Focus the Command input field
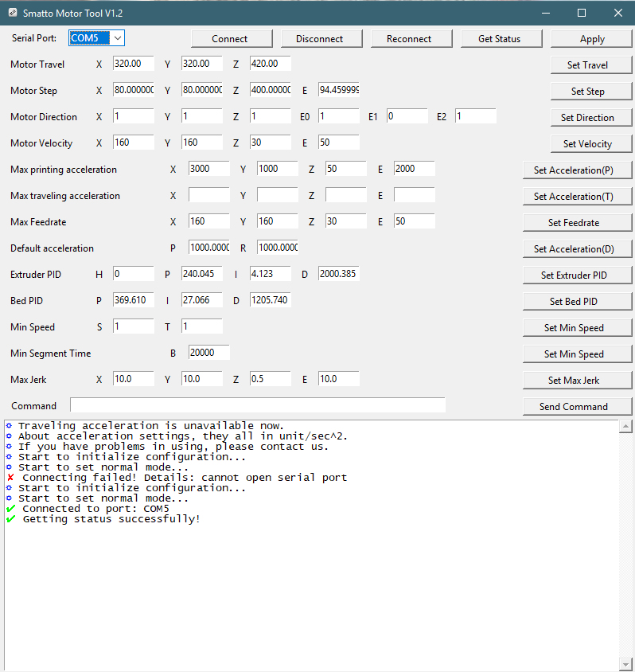Screen dimensions: 635x672 click(258, 405)
